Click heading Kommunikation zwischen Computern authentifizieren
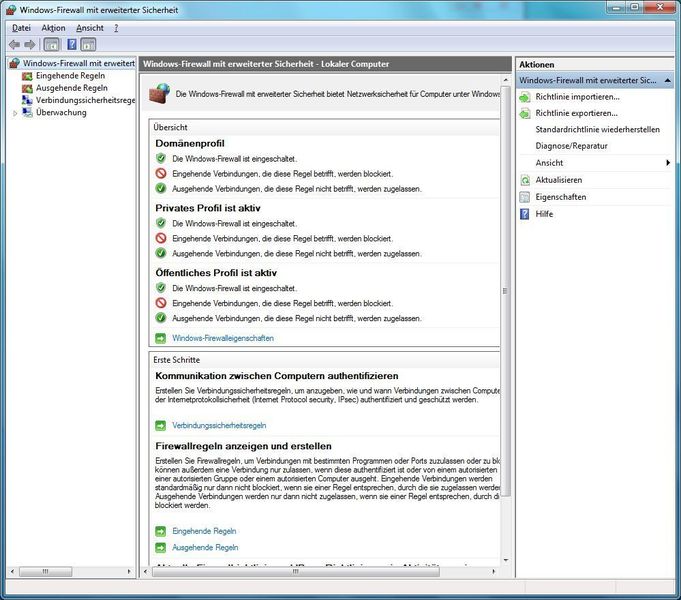 [277, 376]
